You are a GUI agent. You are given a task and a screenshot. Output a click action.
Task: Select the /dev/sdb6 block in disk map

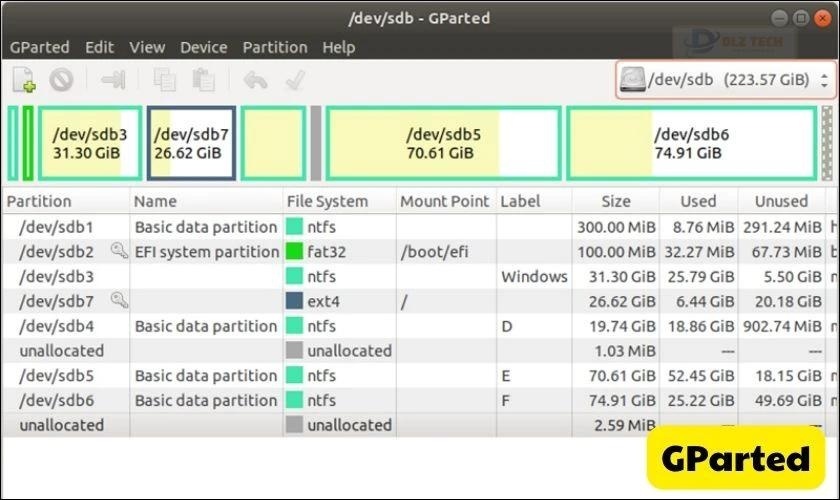pos(692,143)
